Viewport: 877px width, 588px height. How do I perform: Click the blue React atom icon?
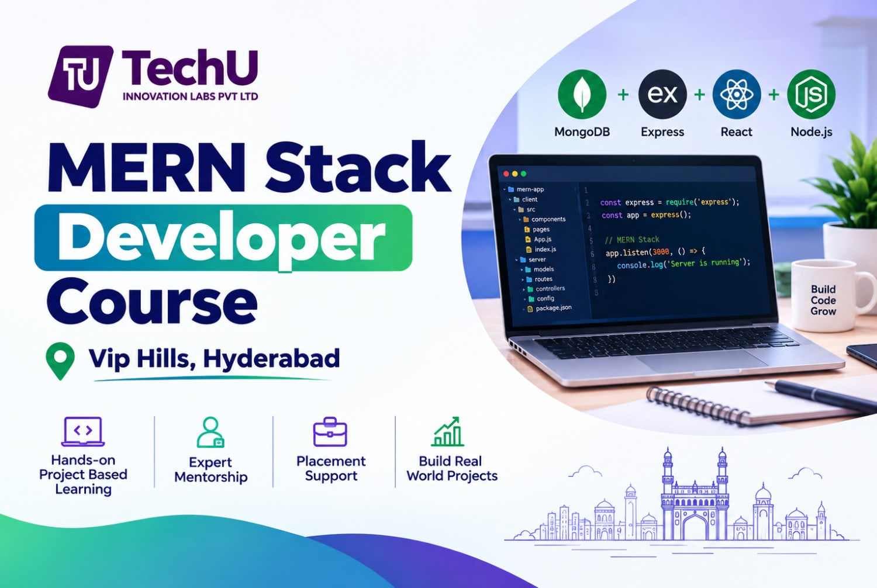[x=736, y=94]
